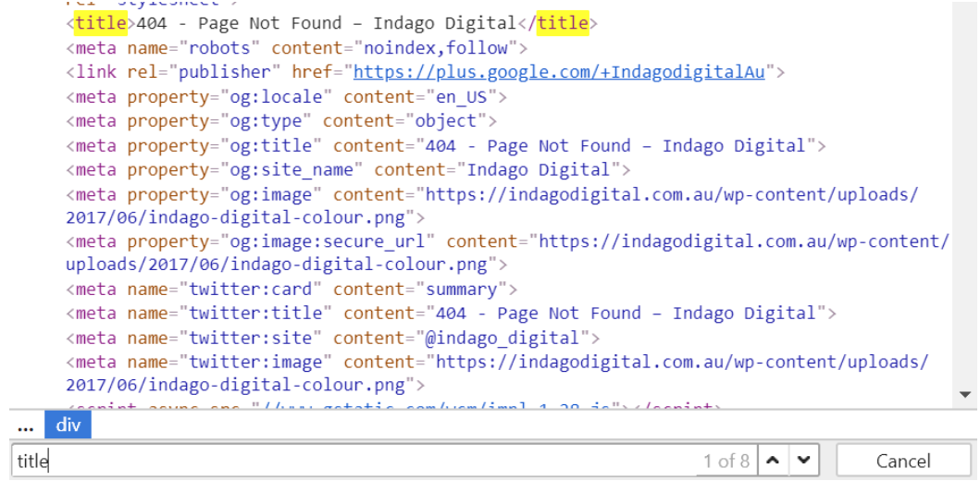Viewport: 980px width, 493px height.
Task: Select the twitter:site meta line
Action: [x=332, y=338]
